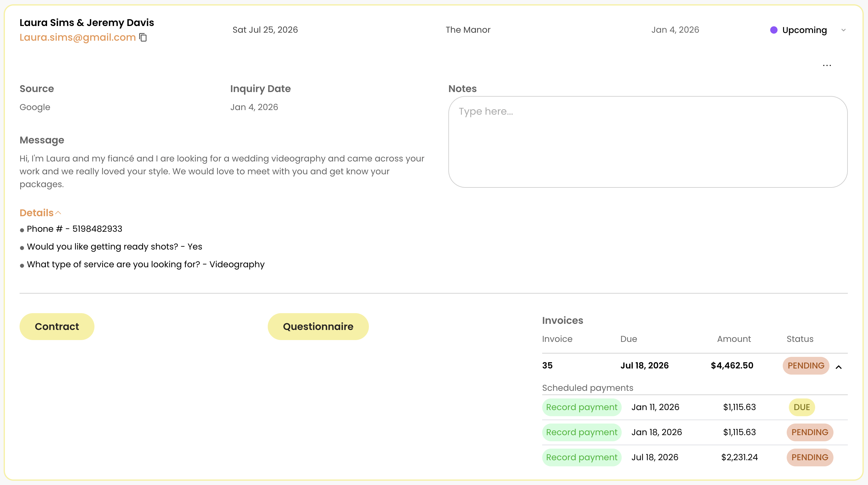This screenshot has height=485, width=868.
Task: Click PENDING badge for Jan 18 payment
Action: pyautogui.click(x=809, y=432)
